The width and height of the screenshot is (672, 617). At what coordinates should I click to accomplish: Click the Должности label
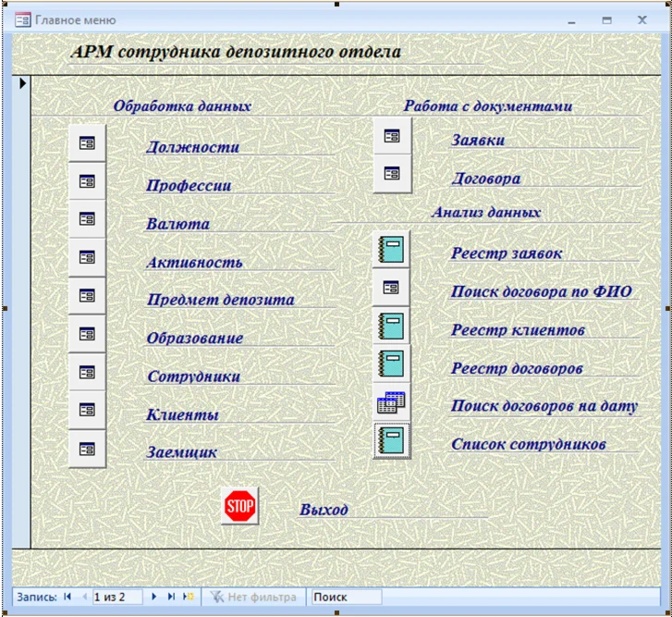click(x=193, y=147)
